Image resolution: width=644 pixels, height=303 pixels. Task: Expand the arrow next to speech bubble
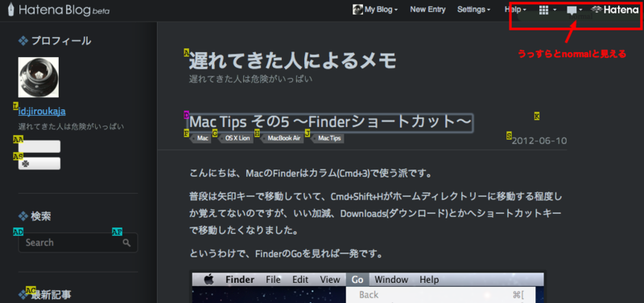(x=580, y=10)
